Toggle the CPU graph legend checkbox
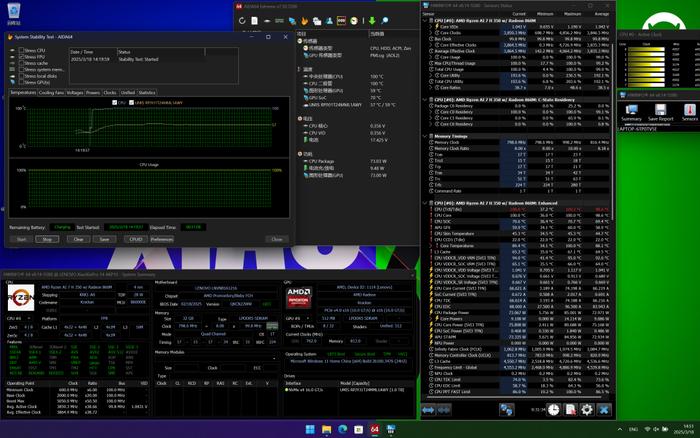The image size is (700, 438). 114,103
